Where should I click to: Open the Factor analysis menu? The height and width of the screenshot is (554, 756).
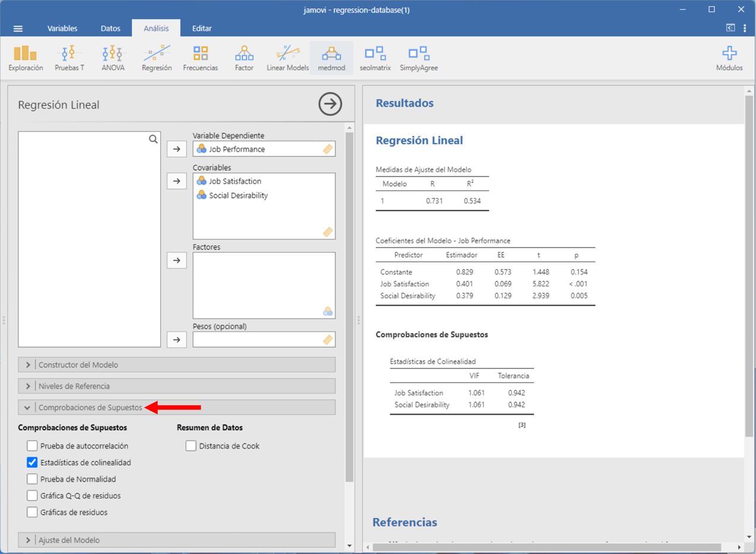pyautogui.click(x=244, y=59)
